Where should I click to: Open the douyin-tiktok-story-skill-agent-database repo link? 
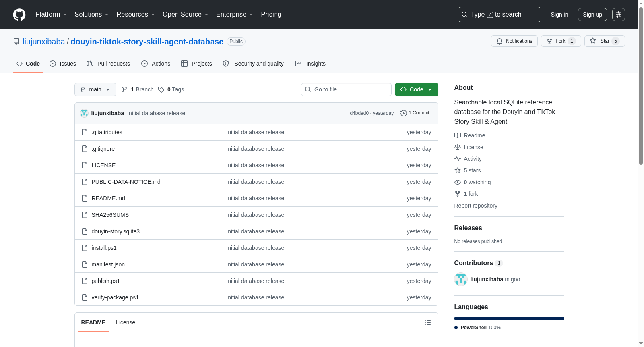pos(147,42)
